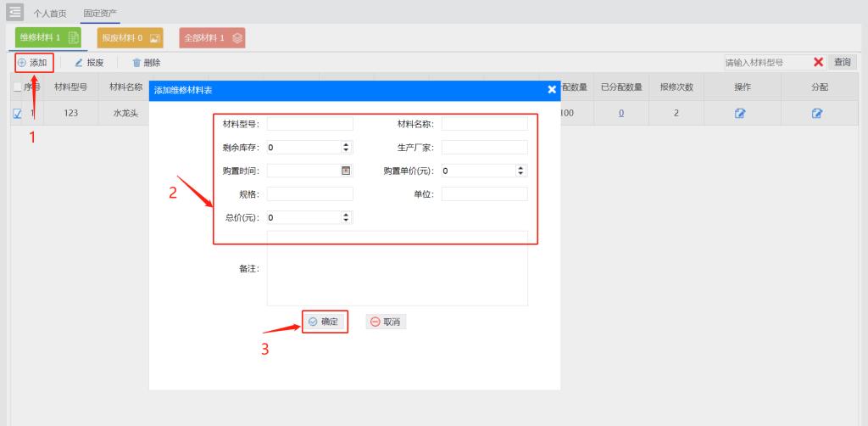Open the calendar picker for 购置时间

pos(346,171)
